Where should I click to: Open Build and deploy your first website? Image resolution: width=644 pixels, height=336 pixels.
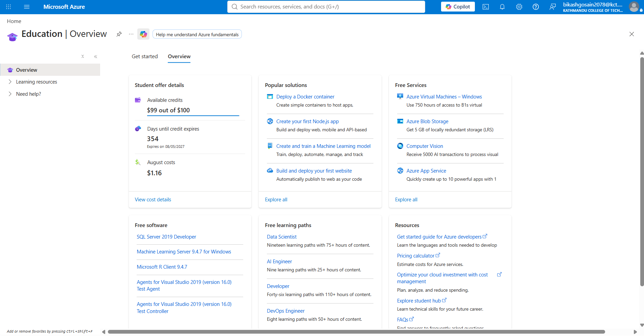click(x=314, y=171)
